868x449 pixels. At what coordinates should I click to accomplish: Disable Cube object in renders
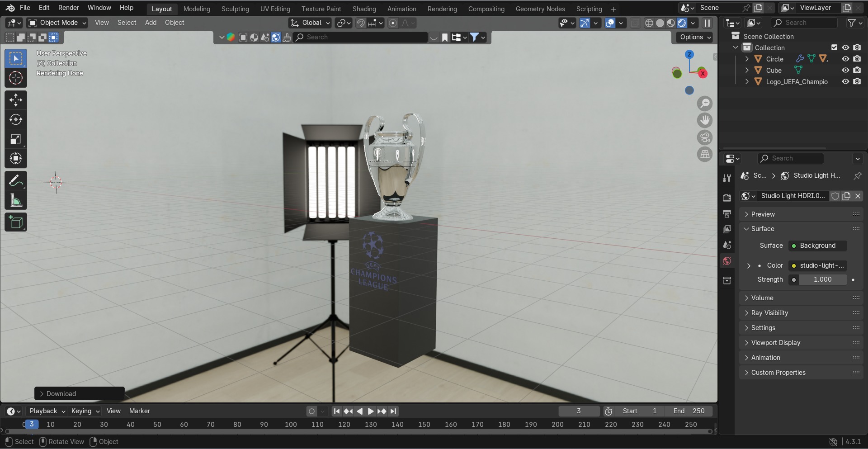(857, 70)
